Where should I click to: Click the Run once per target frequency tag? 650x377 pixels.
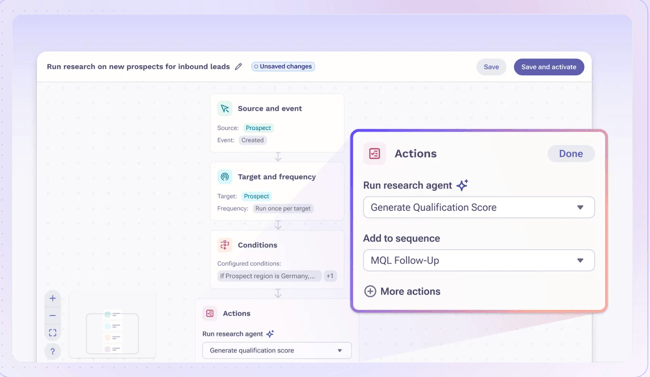click(x=283, y=209)
